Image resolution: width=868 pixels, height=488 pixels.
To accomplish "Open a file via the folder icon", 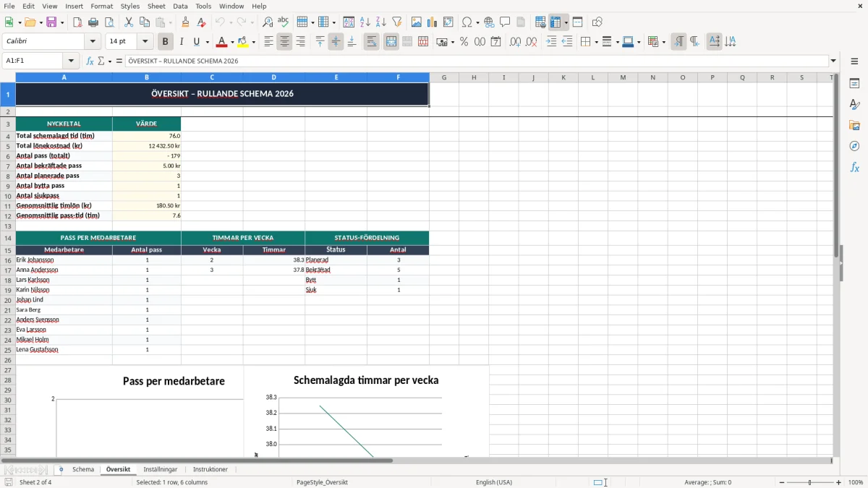I will [30, 22].
